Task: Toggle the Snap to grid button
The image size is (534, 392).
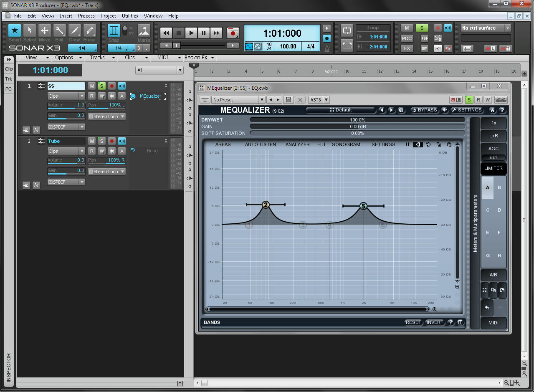Action: coord(114,30)
